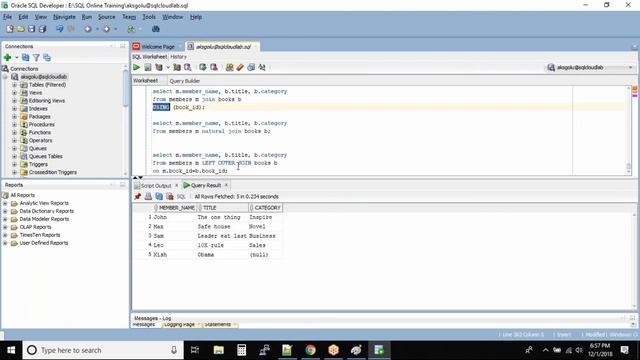Expand the OLAP Reports node

pyautogui.click(x=5, y=227)
